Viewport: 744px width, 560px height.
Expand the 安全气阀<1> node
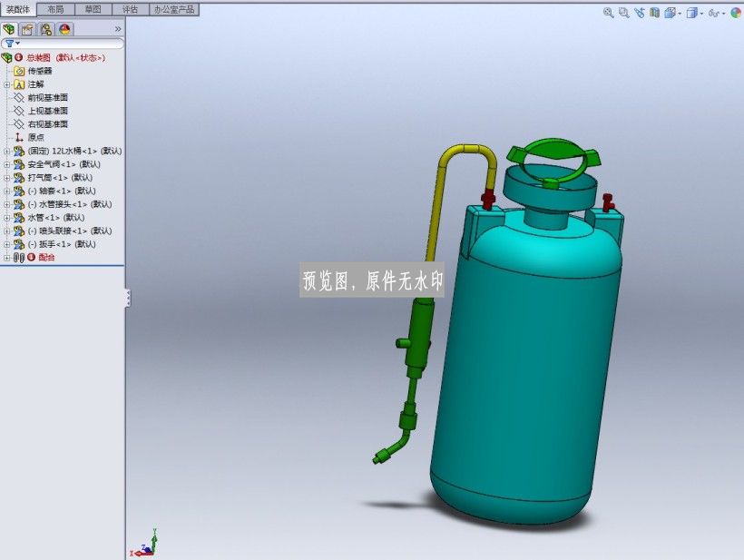[6, 164]
